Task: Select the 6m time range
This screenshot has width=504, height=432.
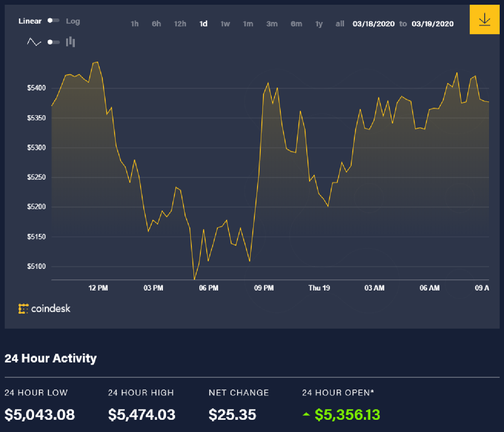Action: (x=296, y=24)
